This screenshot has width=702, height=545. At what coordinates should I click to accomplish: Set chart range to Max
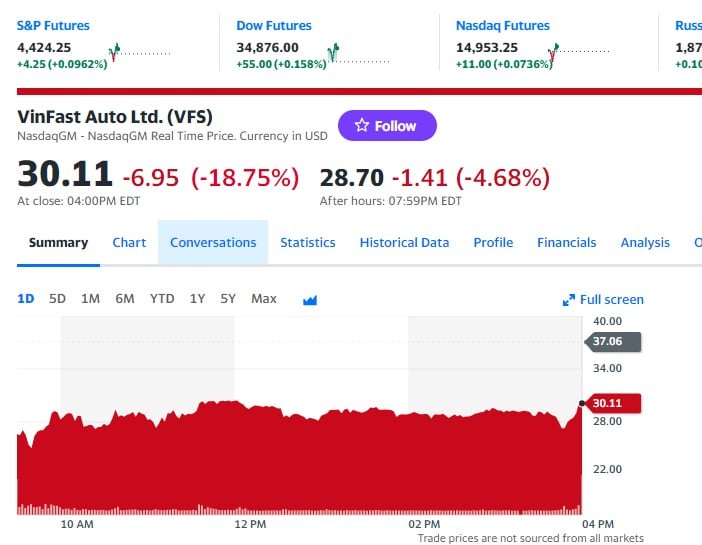click(x=264, y=299)
